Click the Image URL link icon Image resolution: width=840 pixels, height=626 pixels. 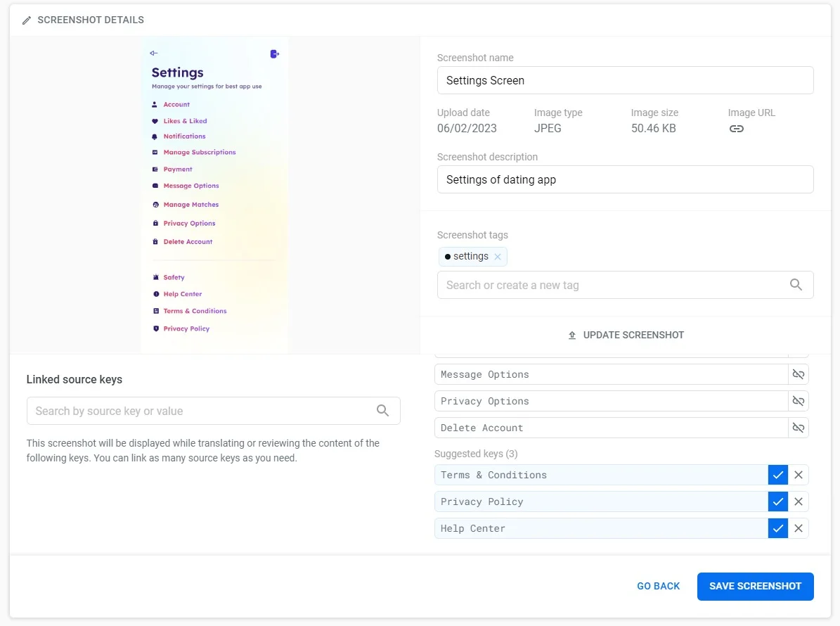(x=736, y=129)
